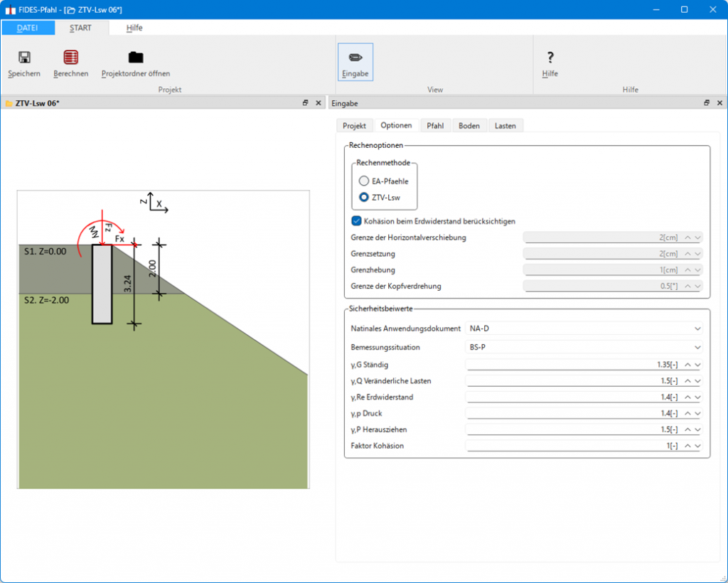728x583 pixels.
Task: Click the 3.24 pile length dimension
Action: (x=128, y=284)
